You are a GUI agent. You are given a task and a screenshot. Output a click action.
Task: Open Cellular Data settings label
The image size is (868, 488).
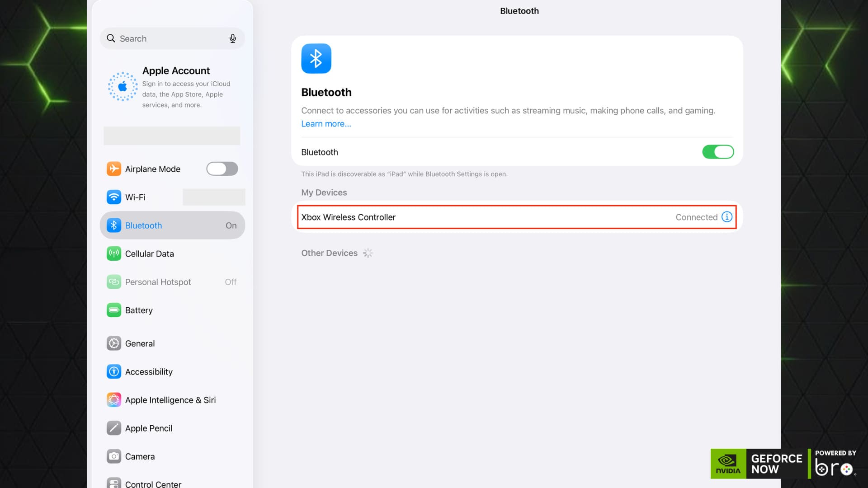(x=149, y=253)
